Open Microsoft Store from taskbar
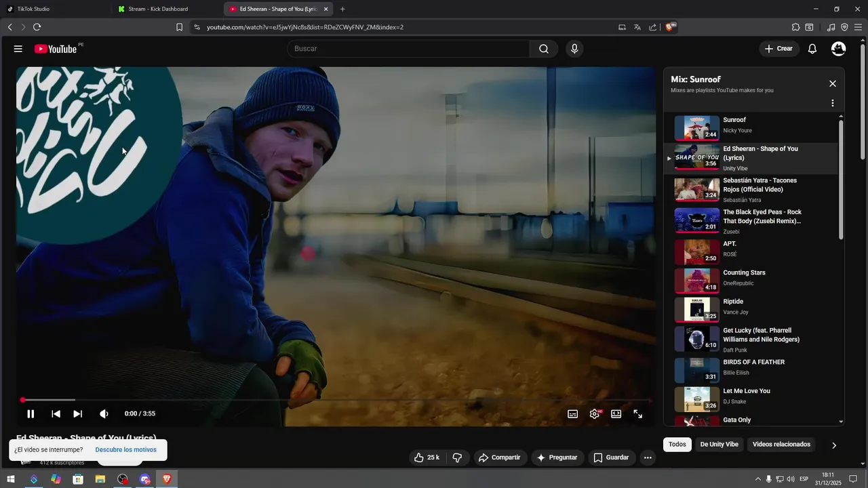The image size is (868, 488). [78, 479]
